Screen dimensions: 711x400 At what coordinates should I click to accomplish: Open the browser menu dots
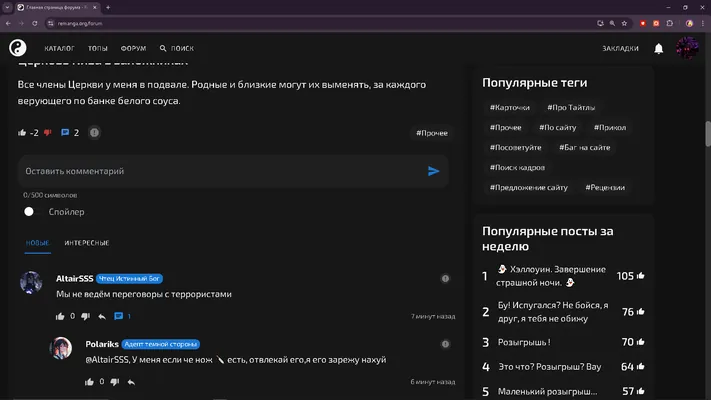pos(703,23)
